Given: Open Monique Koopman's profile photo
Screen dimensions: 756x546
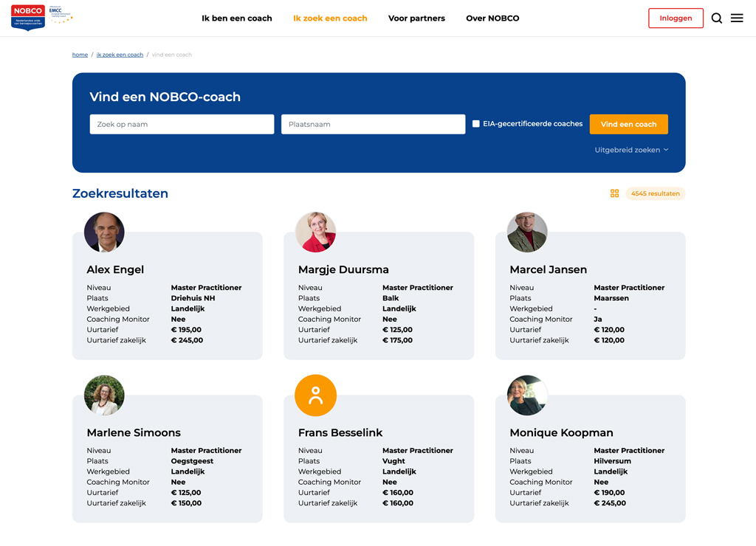Looking at the screenshot, I should 527,395.
